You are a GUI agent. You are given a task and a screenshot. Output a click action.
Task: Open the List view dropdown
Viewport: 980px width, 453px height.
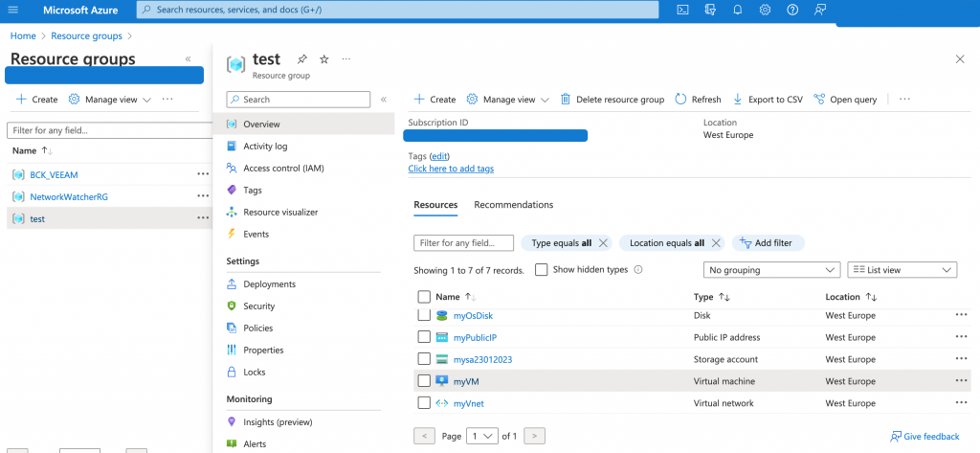pyautogui.click(x=902, y=270)
